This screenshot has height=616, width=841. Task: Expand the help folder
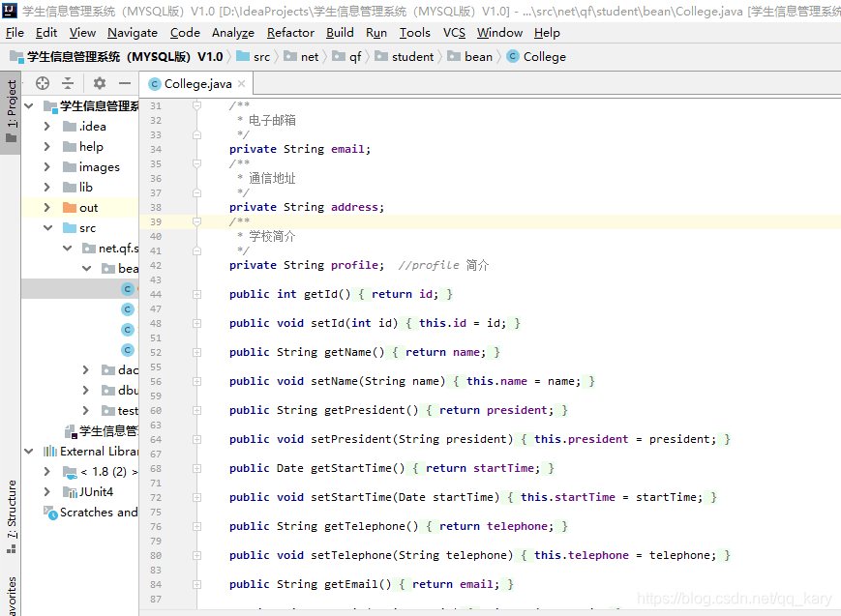coord(47,147)
